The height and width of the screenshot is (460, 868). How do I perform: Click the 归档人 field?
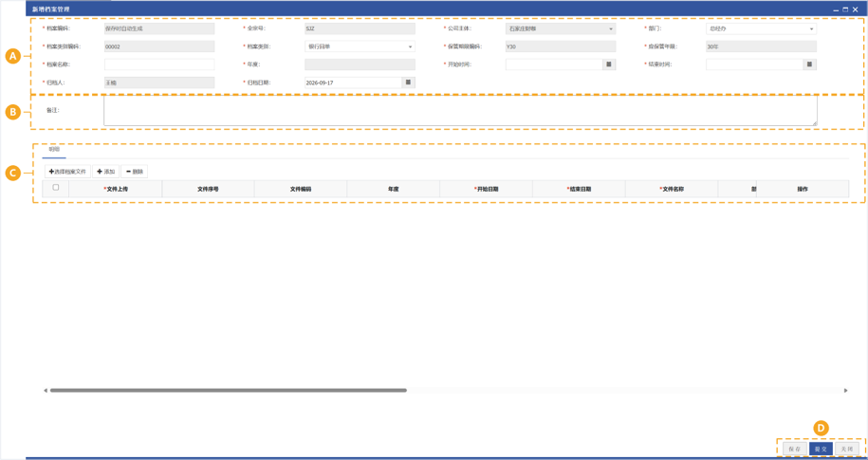pyautogui.click(x=159, y=83)
